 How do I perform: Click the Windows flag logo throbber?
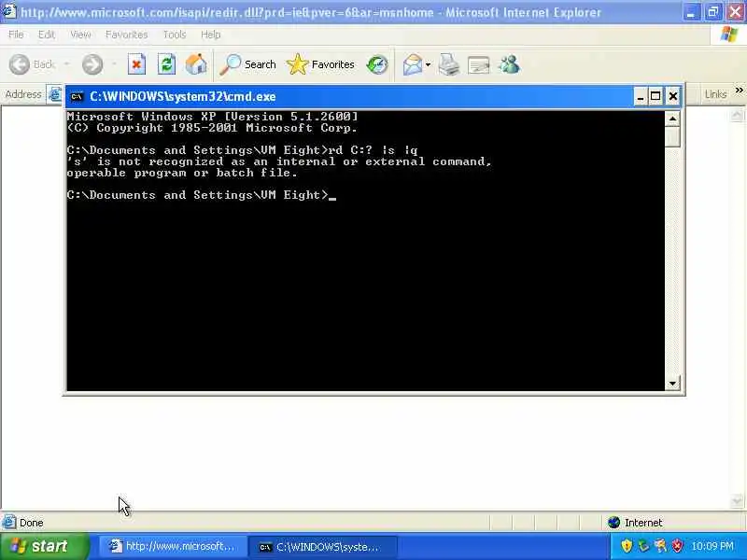729,35
